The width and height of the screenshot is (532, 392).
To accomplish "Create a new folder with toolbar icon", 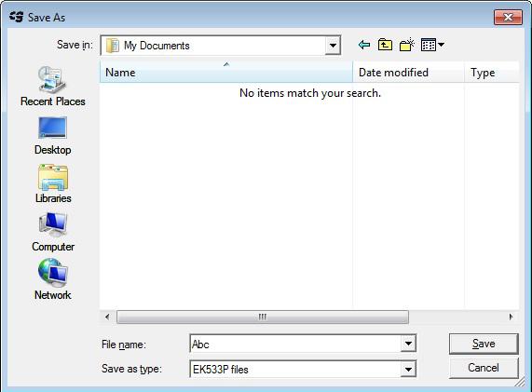I will tap(407, 45).
